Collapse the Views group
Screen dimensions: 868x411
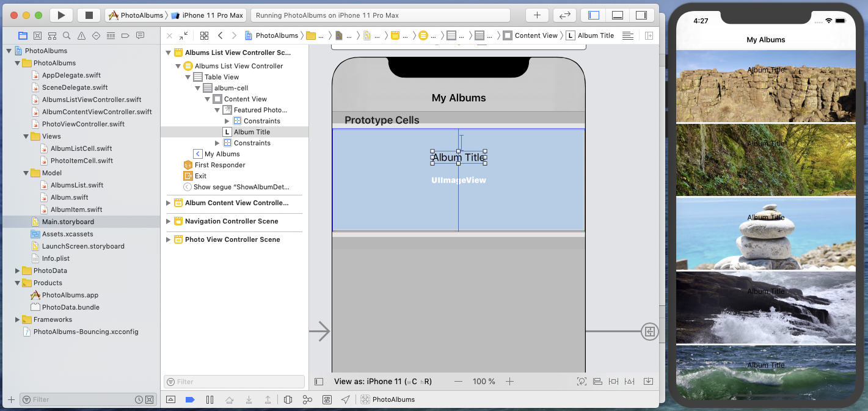click(26, 136)
